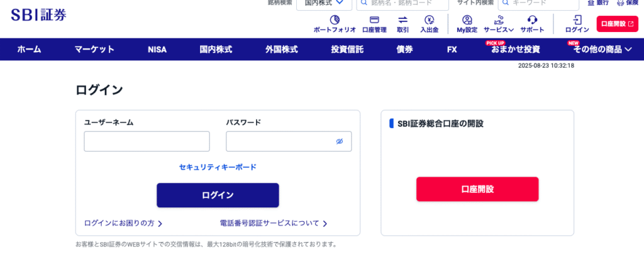Click the timestamp 2025-08-23 10:32:18
The height and width of the screenshot is (269, 644).
(x=546, y=66)
